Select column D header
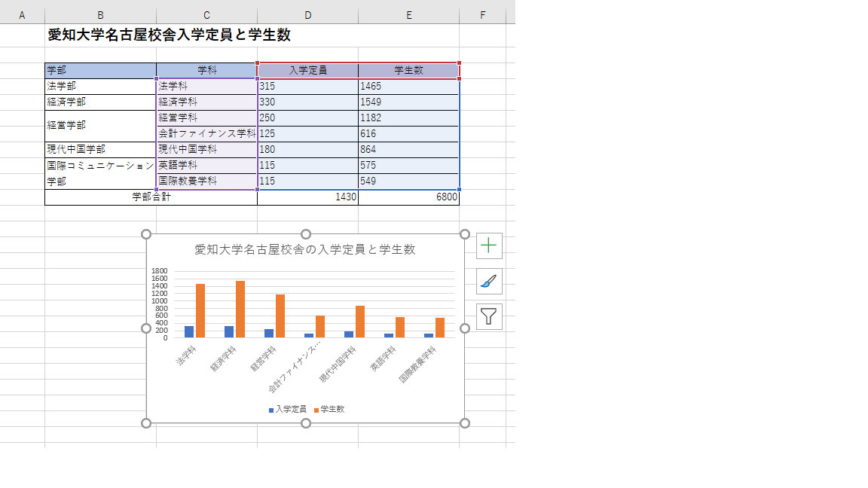The height and width of the screenshot is (488, 868). pyautogui.click(x=307, y=15)
